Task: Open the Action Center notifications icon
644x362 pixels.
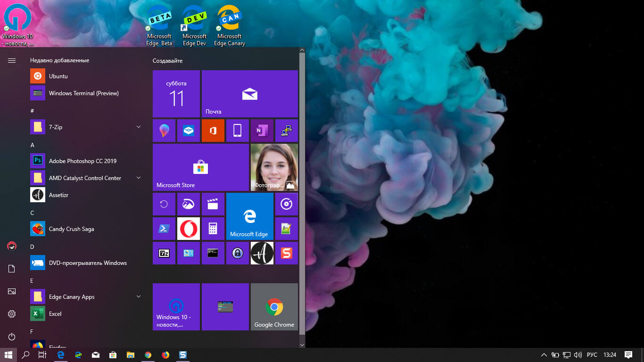Action: coord(628,355)
